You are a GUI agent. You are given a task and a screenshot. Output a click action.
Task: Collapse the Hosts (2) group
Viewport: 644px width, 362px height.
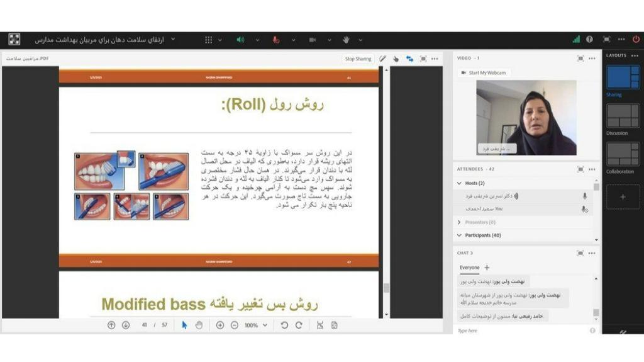[x=459, y=183]
